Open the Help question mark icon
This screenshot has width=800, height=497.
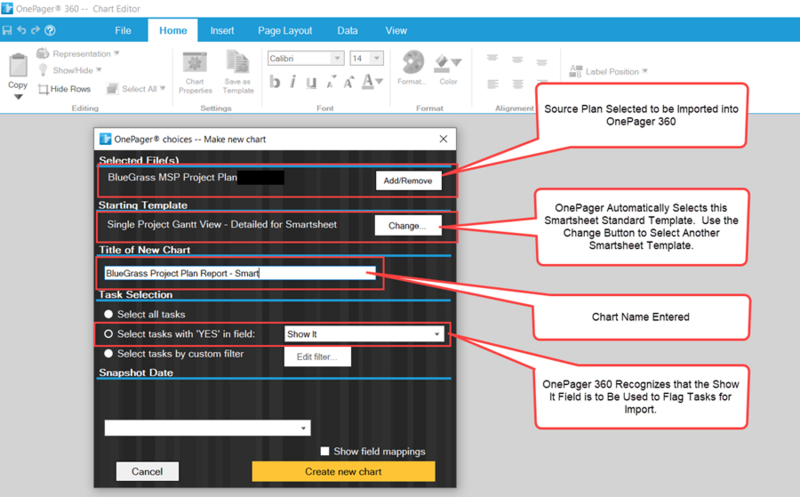[x=49, y=31]
